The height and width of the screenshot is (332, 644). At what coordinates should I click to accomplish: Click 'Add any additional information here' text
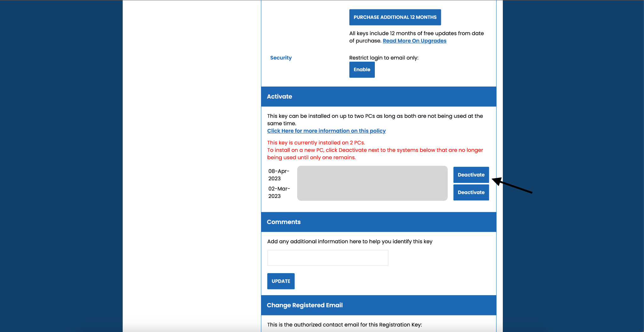click(350, 241)
